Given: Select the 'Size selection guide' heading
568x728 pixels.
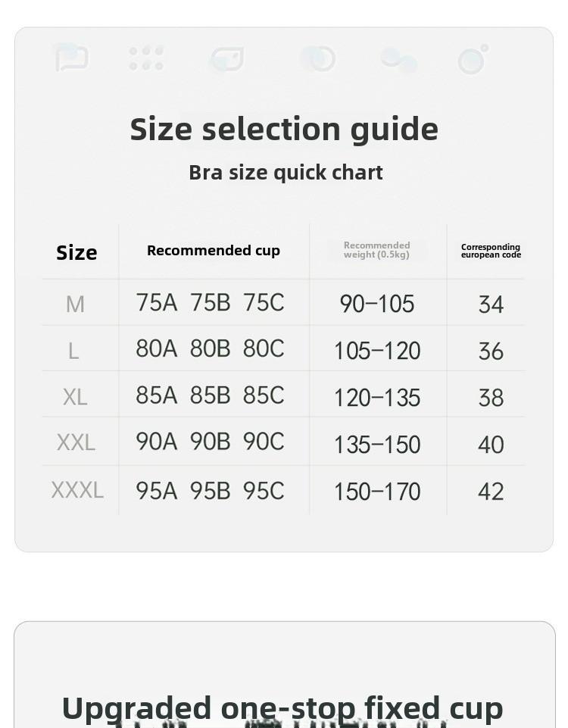Looking at the screenshot, I should click(284, 129).
